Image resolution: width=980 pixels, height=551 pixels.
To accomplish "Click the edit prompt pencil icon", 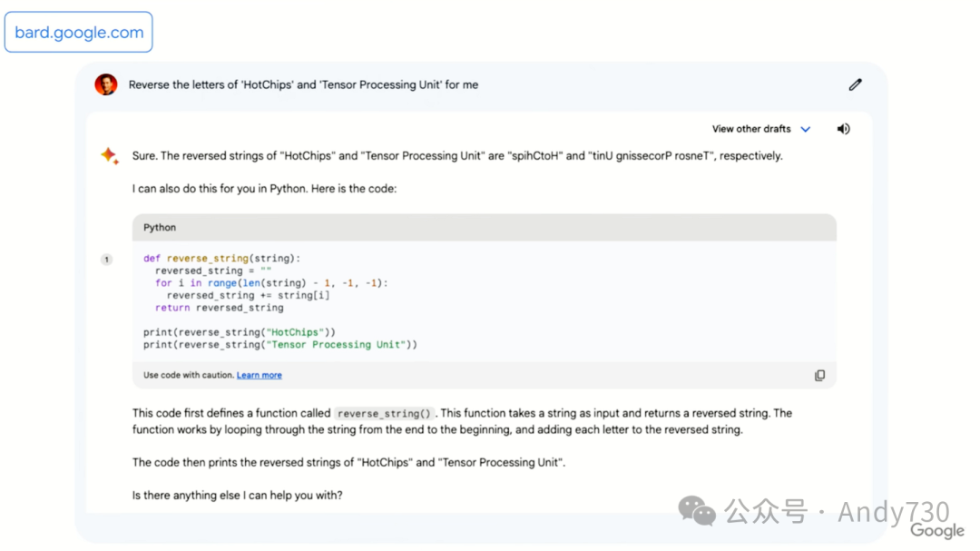I will (855, 84).
